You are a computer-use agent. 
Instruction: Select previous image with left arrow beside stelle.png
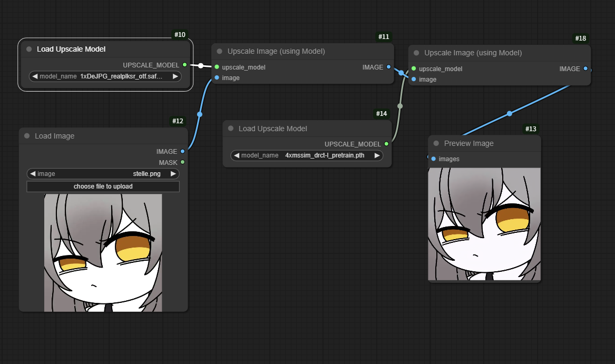click(33, 173)
